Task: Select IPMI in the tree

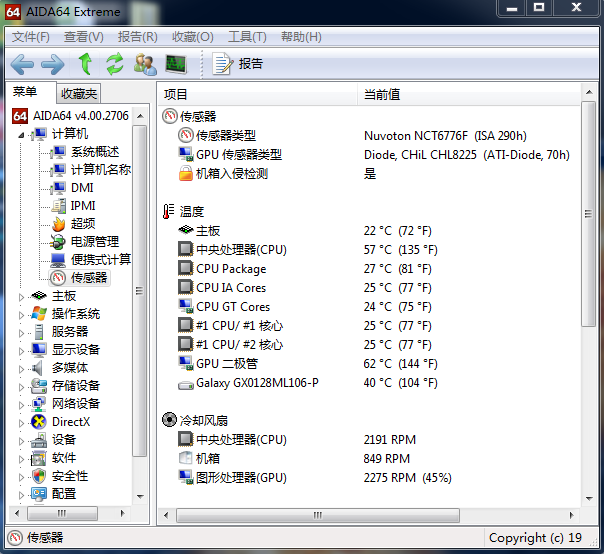Action: tap(83, 206)
